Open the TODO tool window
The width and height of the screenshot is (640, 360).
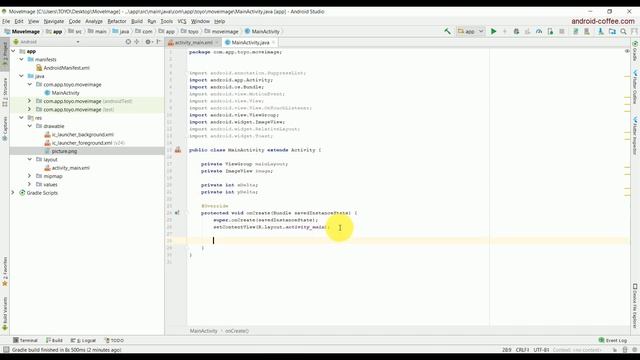click(x=114, y=340)
